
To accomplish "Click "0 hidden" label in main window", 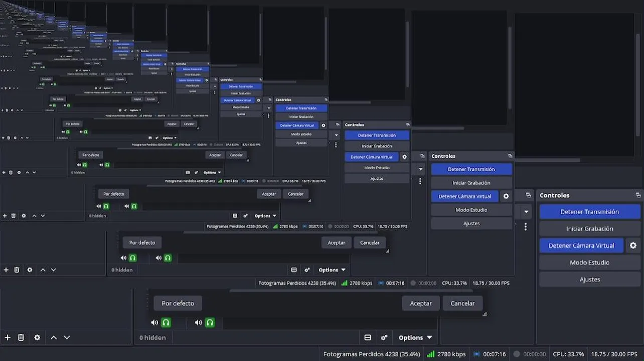I will pos(152,337).
